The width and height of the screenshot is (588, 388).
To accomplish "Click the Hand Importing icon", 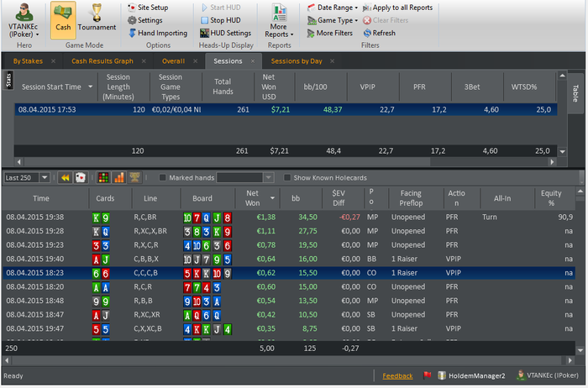I will point(132,33).
